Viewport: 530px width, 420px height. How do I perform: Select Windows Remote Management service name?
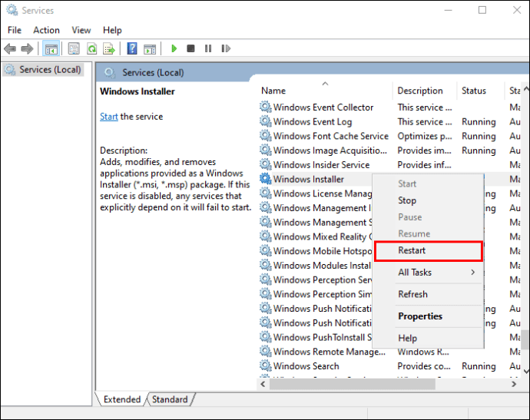tap(330, 352)
